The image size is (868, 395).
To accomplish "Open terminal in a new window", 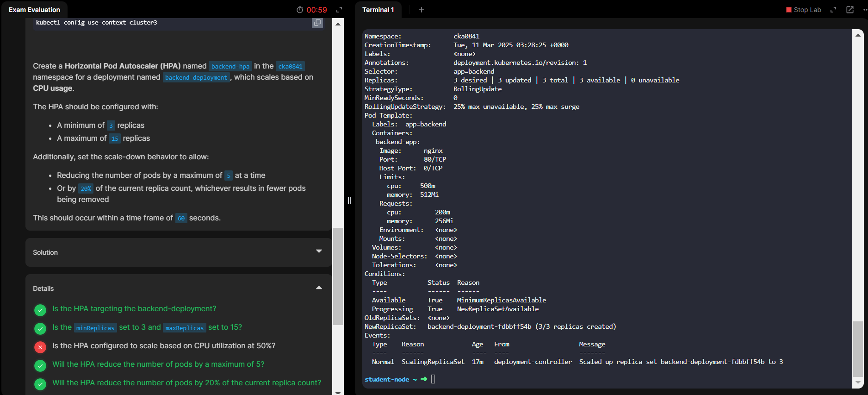I will tap(850, 10).
